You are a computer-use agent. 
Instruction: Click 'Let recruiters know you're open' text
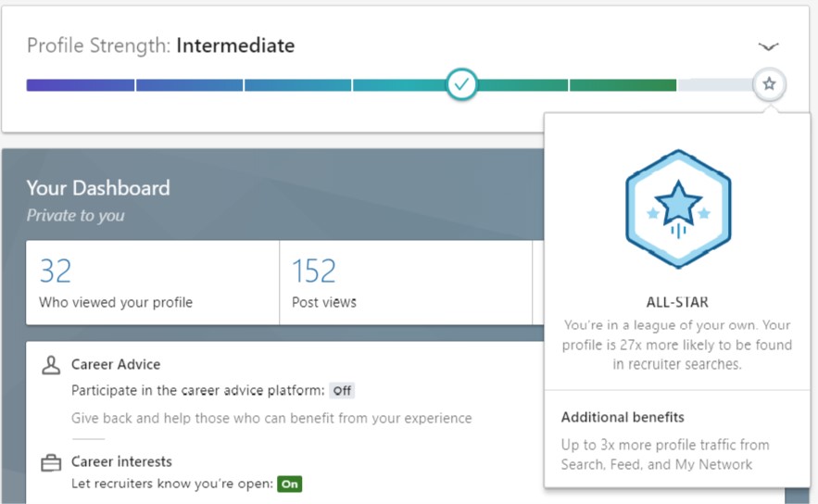[173, 484]
